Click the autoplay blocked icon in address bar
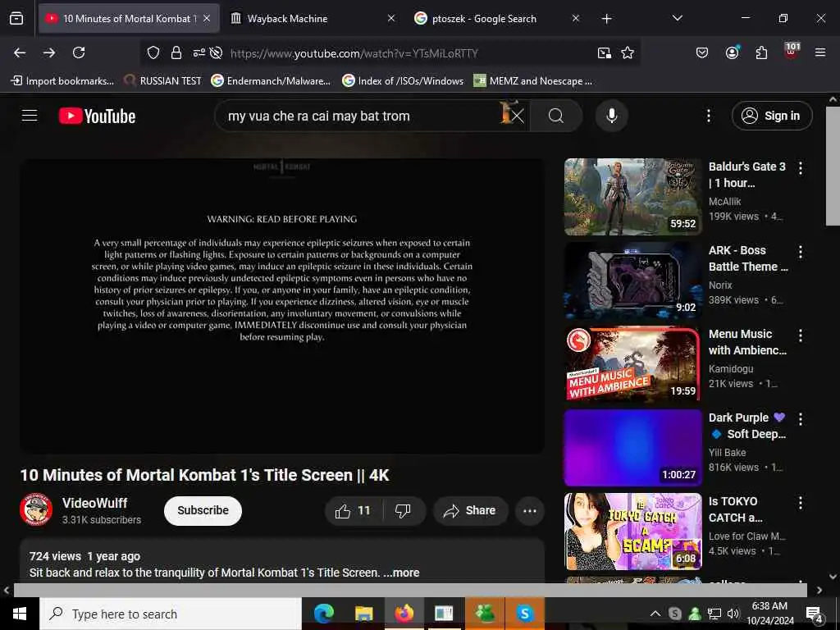 (x=216, y=52)
